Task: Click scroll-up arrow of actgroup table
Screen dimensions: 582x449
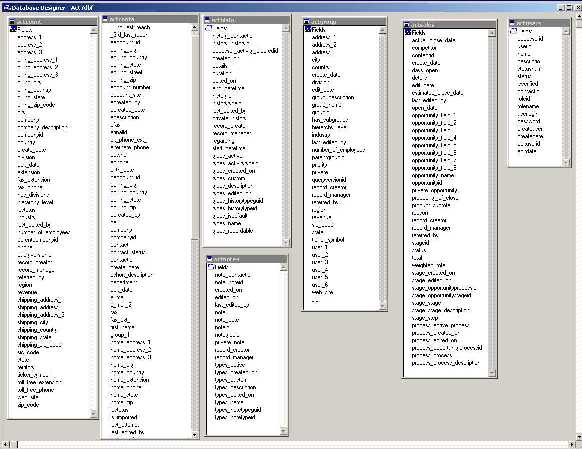Action: [x=383, y=31]
